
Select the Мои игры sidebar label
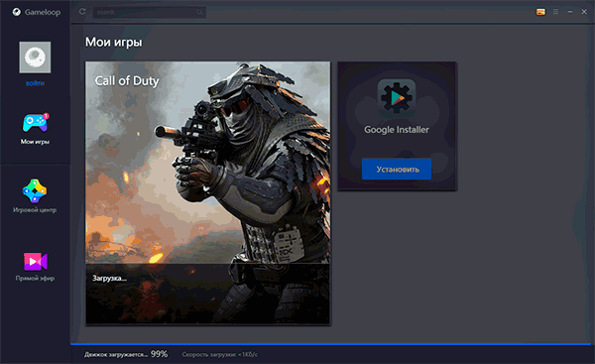(35, 142)
